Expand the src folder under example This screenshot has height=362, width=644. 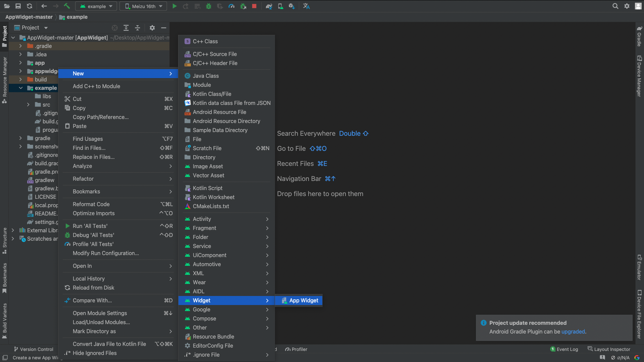point(28,105)
